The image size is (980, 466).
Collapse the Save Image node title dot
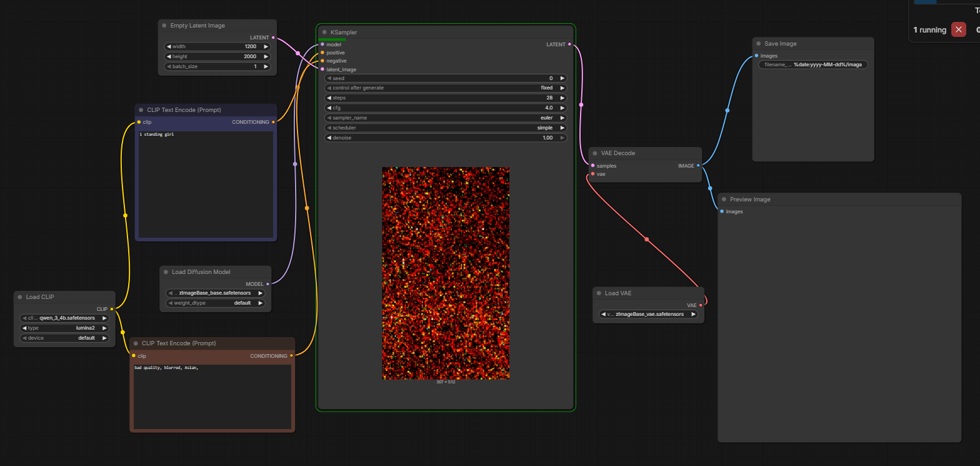(759, 44)
